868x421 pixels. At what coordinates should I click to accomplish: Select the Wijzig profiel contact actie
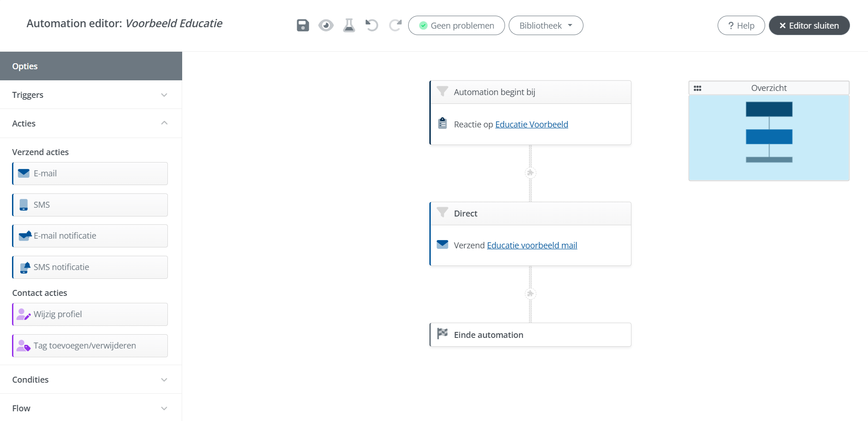click(89, 314)
